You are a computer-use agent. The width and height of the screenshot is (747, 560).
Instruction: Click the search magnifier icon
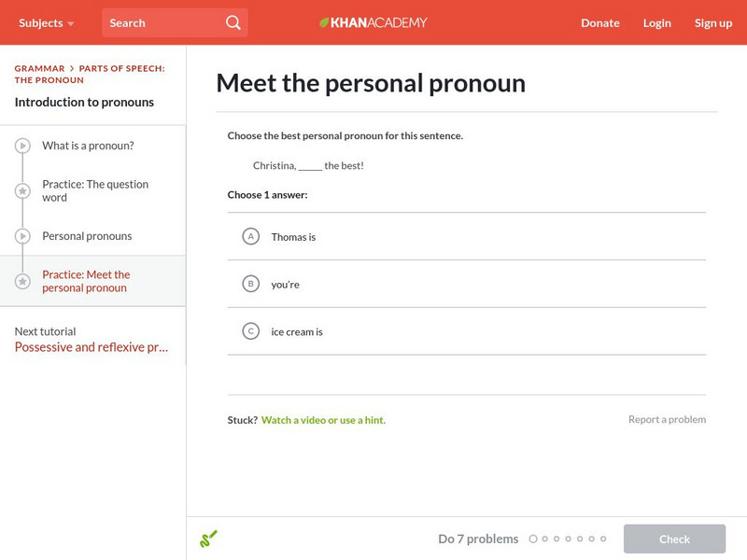point(233,21)
